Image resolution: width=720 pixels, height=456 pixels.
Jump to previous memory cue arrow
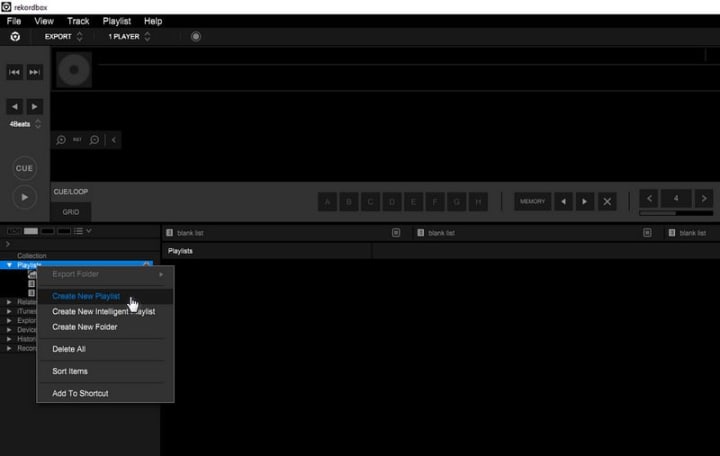pyautogui.click(x=563, y=202)
